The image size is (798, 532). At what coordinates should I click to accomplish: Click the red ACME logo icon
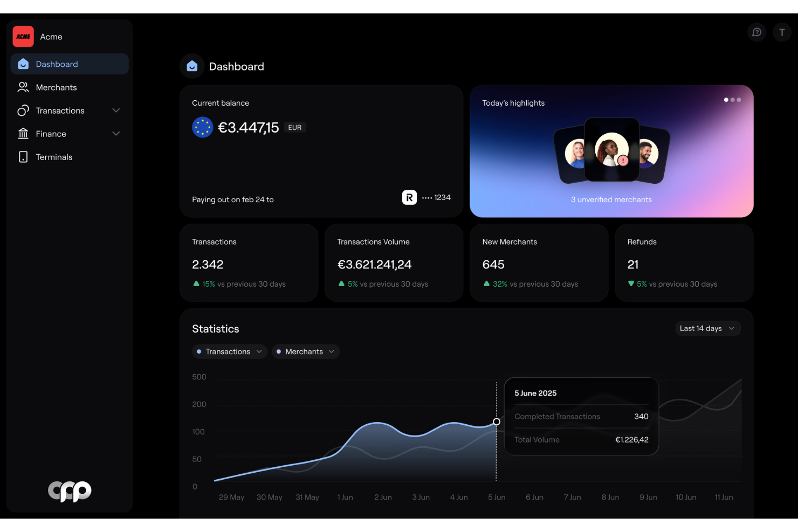click(23, 37)
